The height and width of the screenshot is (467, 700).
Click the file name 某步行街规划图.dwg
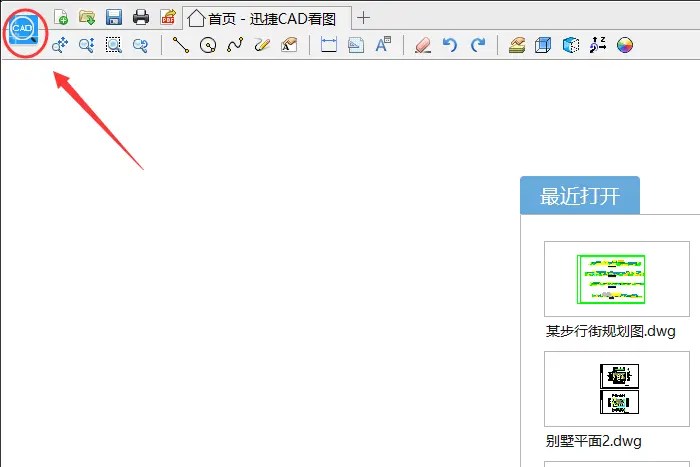tap(610, 331)
